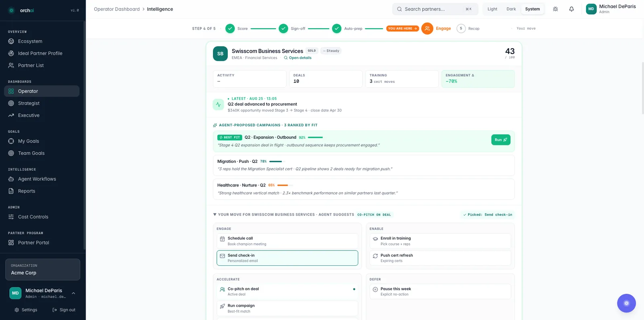Viewport: 644px width, 320px height.
Task: Open Cost Controls
Action: (x=42, y=217)
